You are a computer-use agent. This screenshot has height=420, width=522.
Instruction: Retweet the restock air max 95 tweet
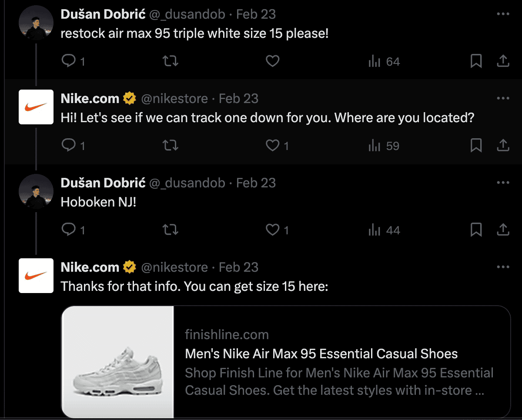tap(170, 62)
